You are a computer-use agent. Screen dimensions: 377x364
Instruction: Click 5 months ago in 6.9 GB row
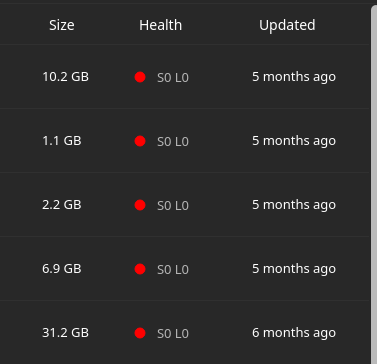tap(294, 269)
